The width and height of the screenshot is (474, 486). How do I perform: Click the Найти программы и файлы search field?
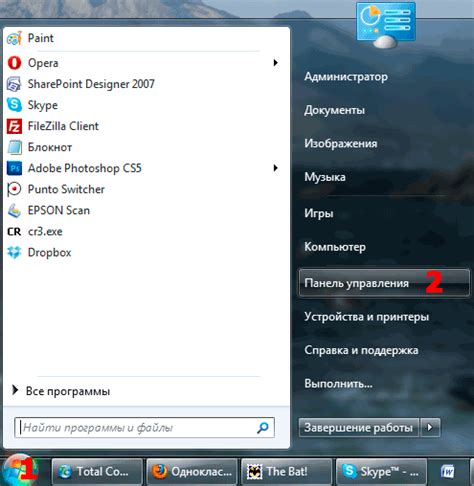(144, 427)
